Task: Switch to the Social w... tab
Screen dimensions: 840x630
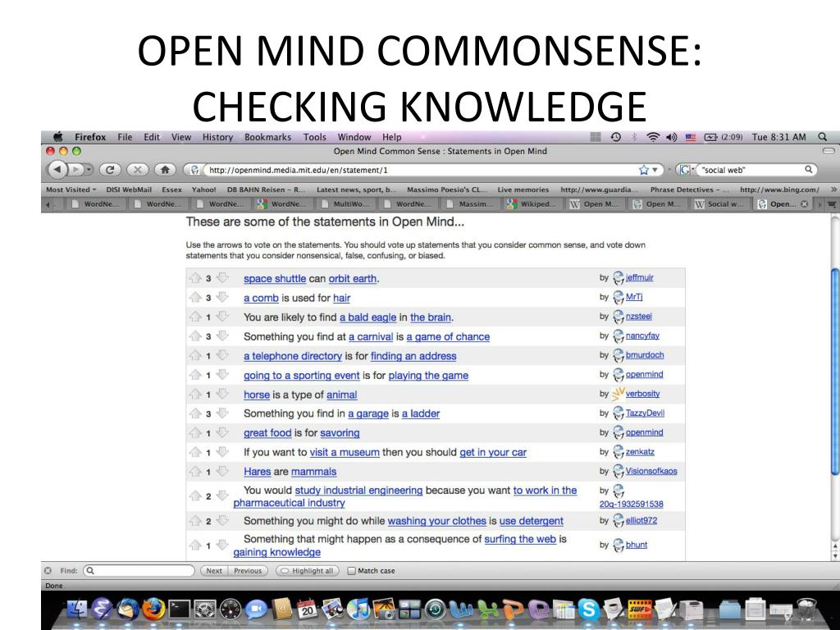Action: tap(720, 204)
